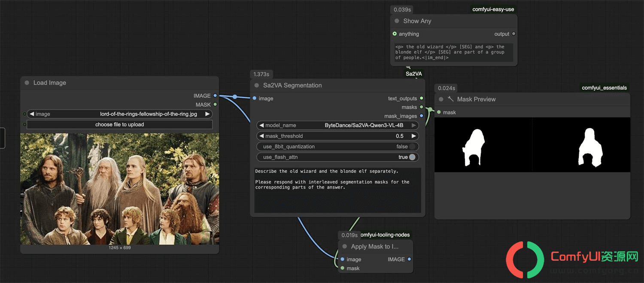The height and width of the screenshot is (283, 644).
Task: Click the image input port on Sa2VA Segmentation
Action: click(255, 98)
